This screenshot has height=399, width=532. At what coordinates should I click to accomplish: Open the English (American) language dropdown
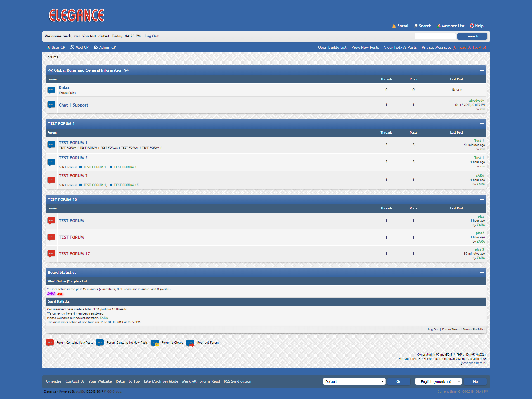pos(438,381)
